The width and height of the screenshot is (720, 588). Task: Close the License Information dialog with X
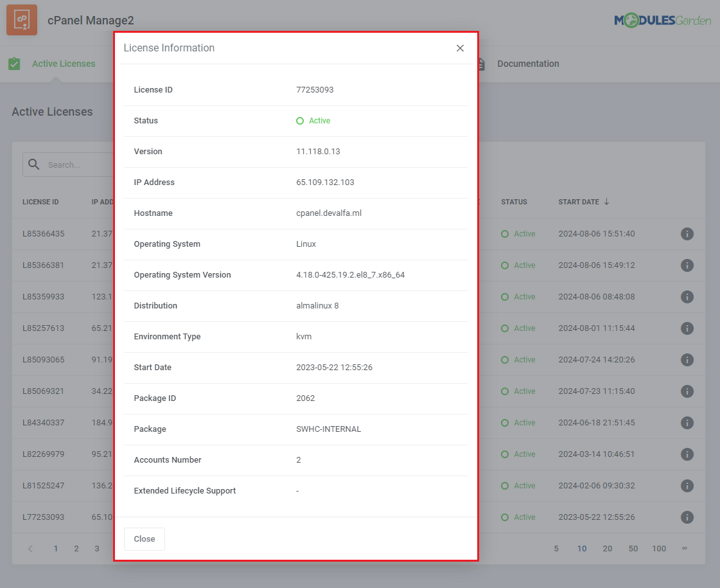click(x=460, y=48)
